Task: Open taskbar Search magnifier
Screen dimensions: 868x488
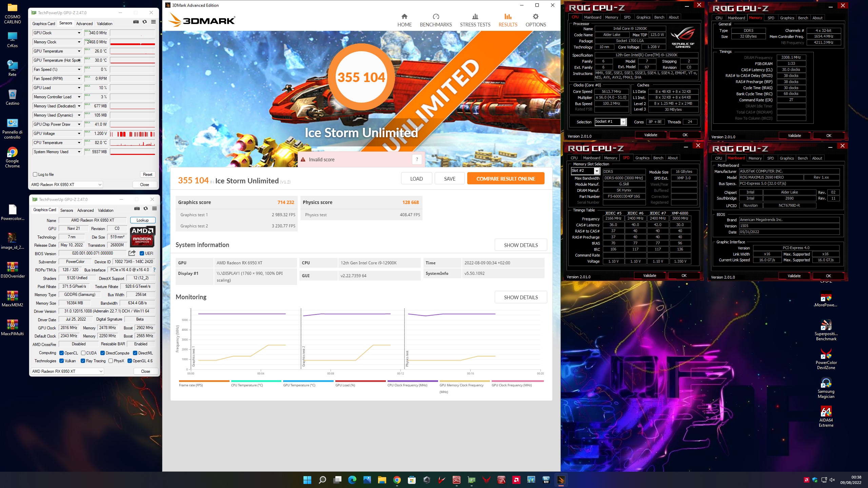Action: 322,480
